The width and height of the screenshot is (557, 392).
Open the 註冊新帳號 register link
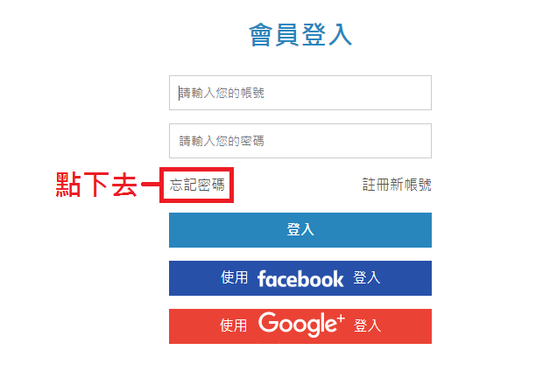[x=397, y=185]
